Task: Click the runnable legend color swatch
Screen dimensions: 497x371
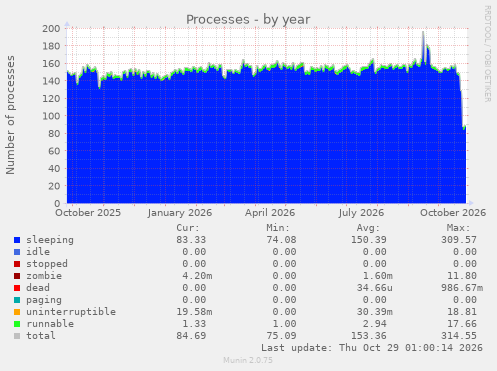Action: [17, 324]
